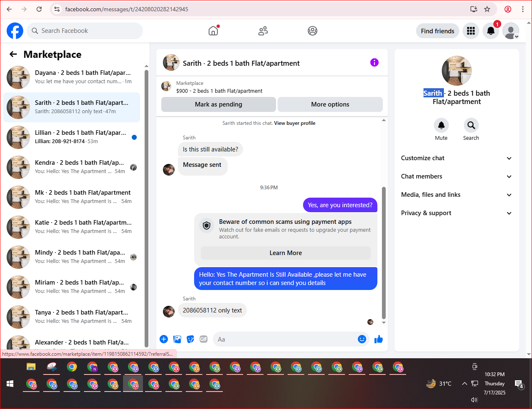Choose a sticker from the composer
The width and height of the screenshot is (532, 409).
190,339
